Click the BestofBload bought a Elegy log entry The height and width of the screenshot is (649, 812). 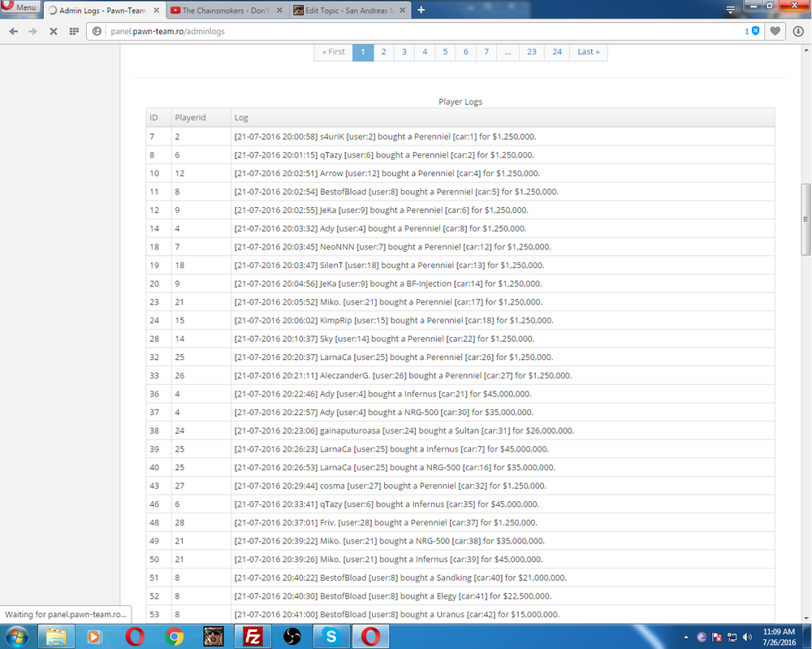(393, 596)
